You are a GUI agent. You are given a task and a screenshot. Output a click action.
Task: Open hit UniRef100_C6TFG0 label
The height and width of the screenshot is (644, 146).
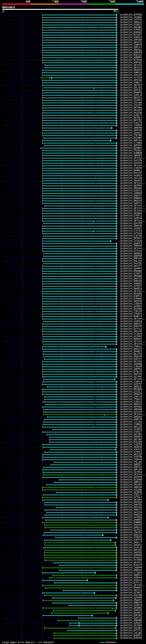tap(131, 20)
